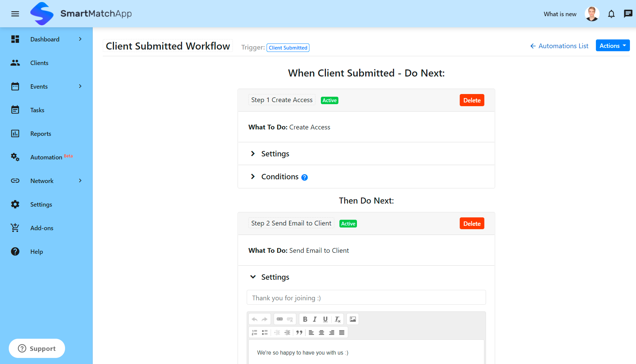Expand Step 1 Conditions section

coord(279,177)
